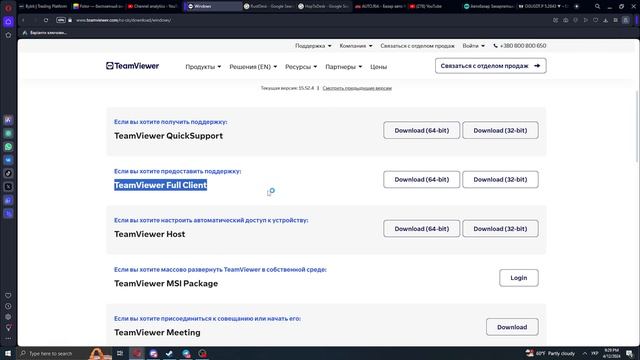The width and height of the screenshot is (640, 360).
Task: Click the TeamViewer logo
Action: 132,66
